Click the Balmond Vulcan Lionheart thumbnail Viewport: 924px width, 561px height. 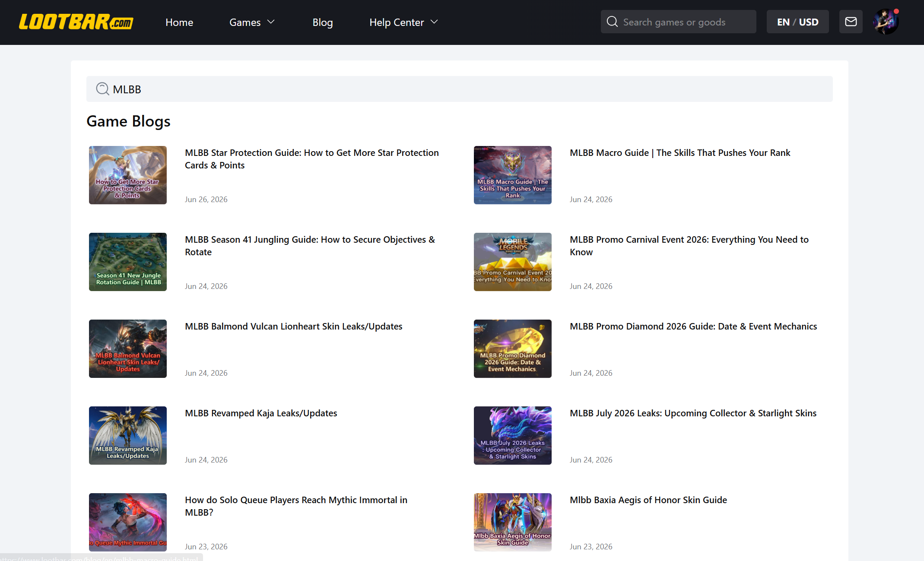[128, 349]
